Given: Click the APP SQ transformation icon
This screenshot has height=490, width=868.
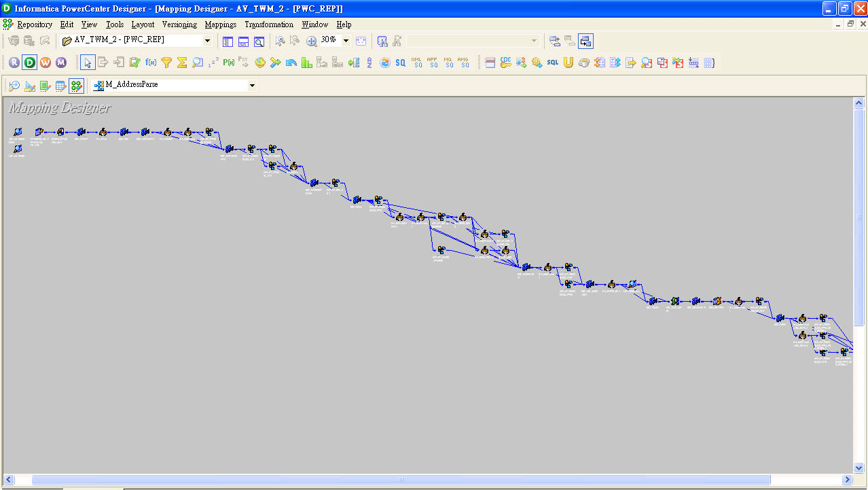Looking at the screenshot, I should (433, 63).
